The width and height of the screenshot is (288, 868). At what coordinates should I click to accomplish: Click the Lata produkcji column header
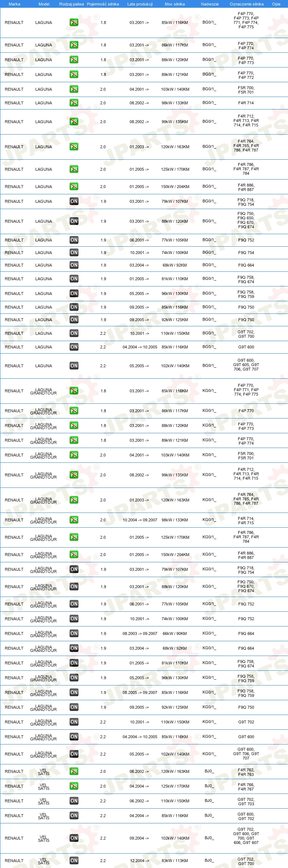140,4
